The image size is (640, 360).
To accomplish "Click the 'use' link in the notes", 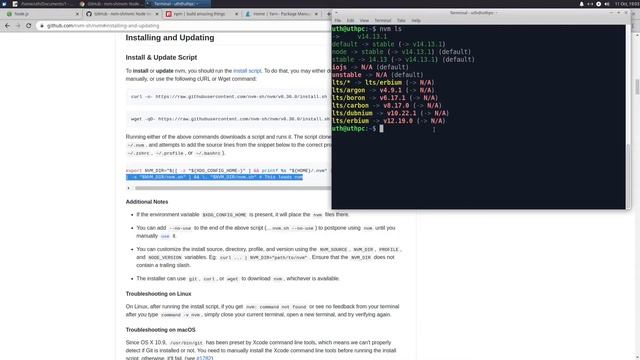I will click(165, 236).
